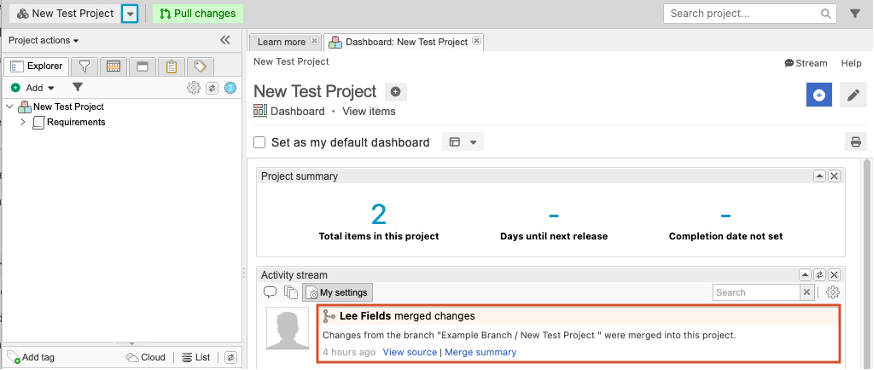Open the New Test Project selector button

click(65, 13)
